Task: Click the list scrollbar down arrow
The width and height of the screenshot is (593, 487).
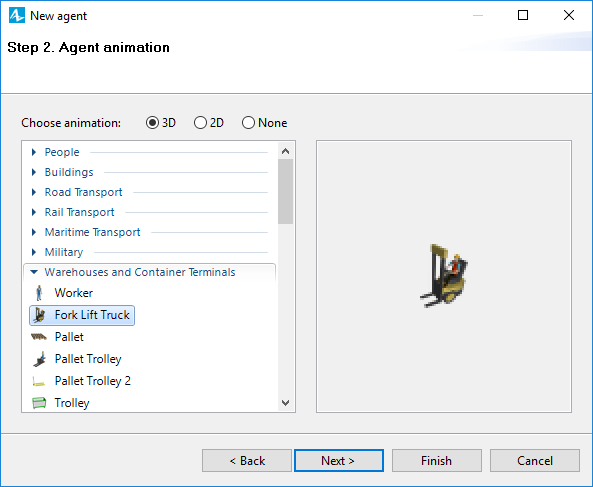Action: [x=286, y=403]
